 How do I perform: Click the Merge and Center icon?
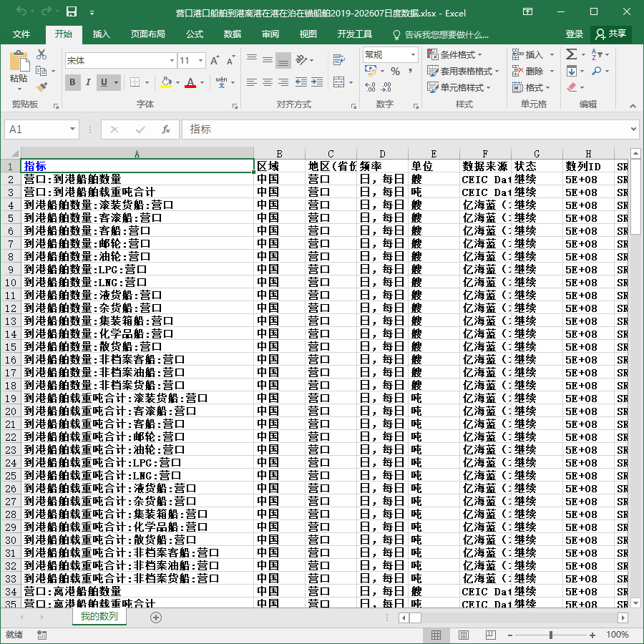click(339, 82)
